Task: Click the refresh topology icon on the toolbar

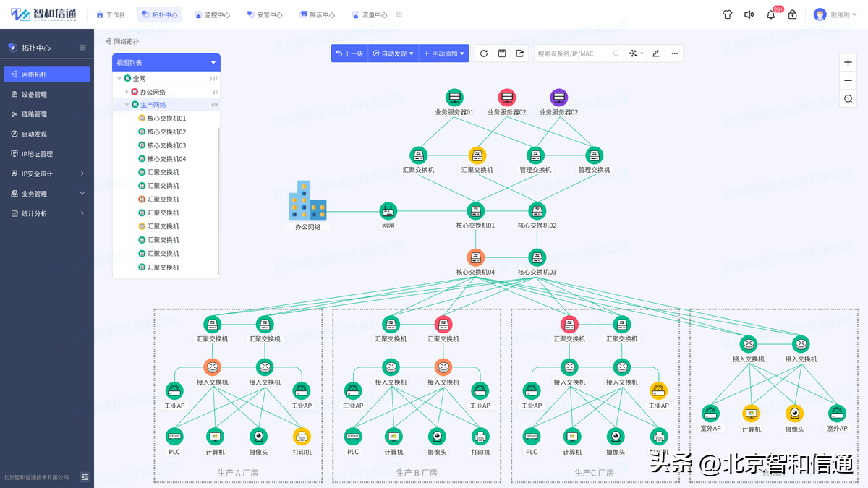Action: point(483,53)
